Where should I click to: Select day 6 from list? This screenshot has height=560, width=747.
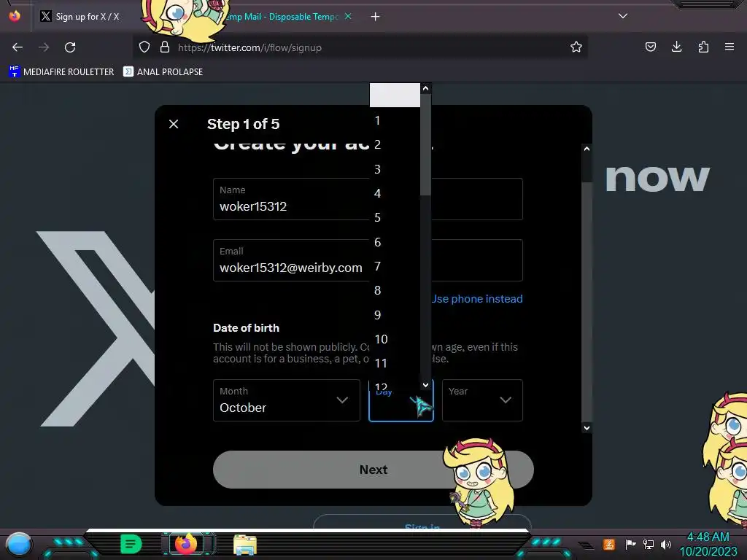point(395,242)
